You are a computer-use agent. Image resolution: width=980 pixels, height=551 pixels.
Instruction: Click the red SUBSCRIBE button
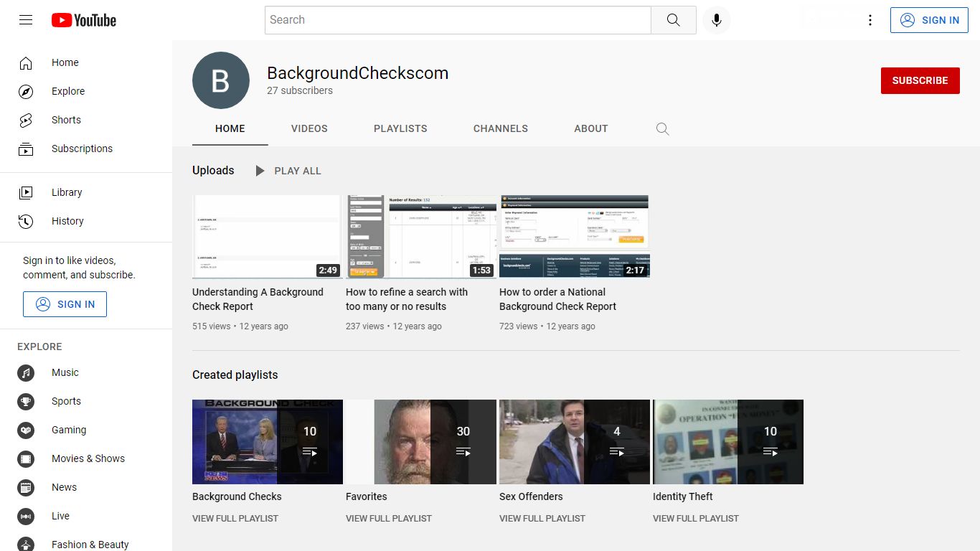[x=920, y=80]
